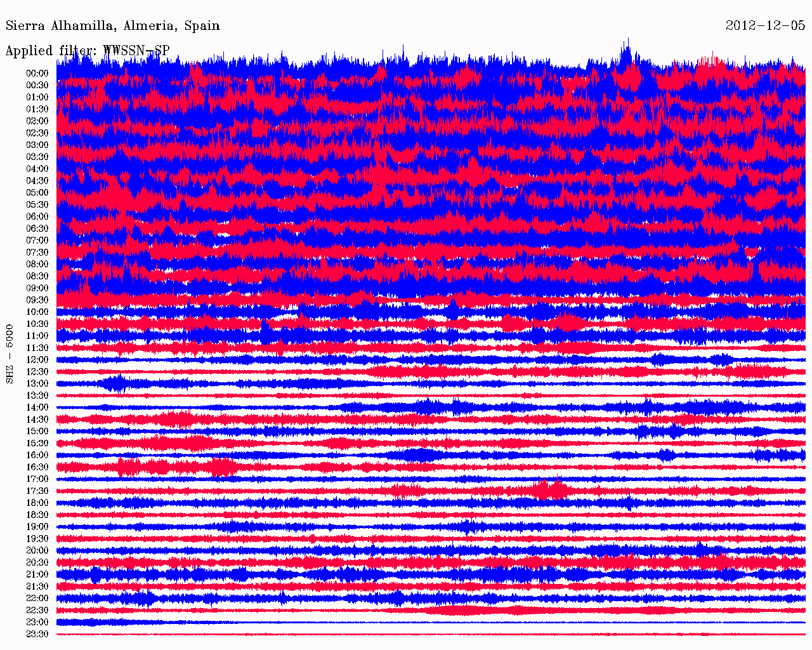The image size is (812, 650).
Task: Click the 20:00 time label
Action: pyautogui.click(x=37, y=551)
